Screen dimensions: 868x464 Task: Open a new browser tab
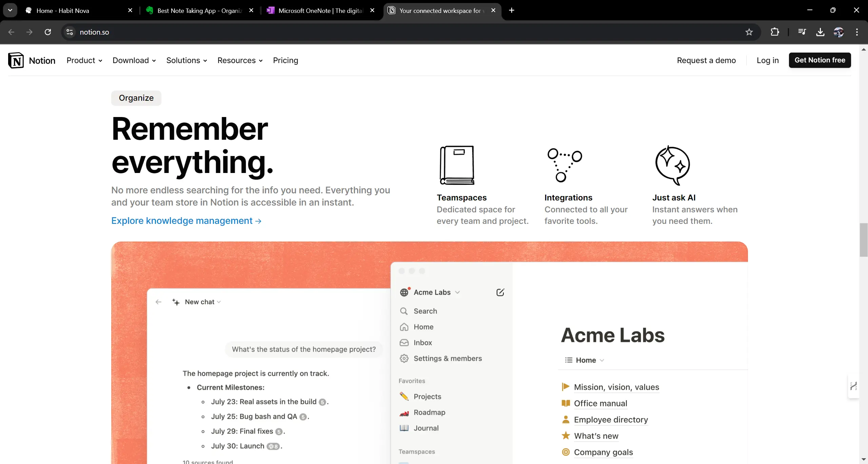click(512, 11)
